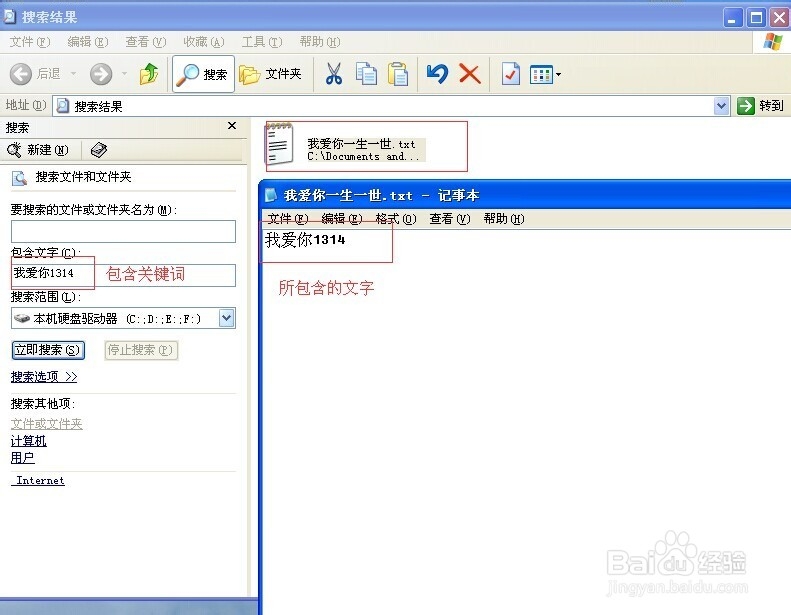Click the file name search field
This screenshot has width=791, height=615.
[123, 231]
